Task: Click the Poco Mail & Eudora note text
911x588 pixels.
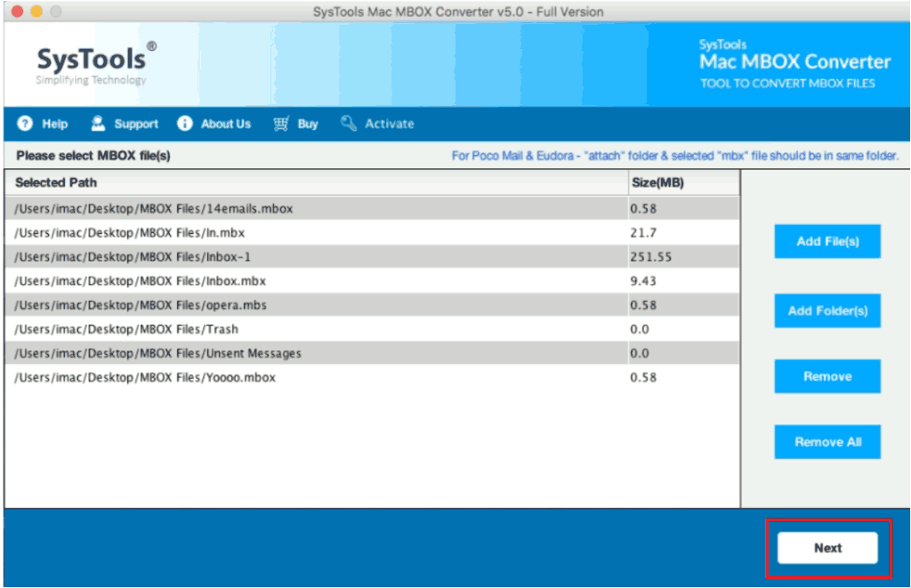Action: [x=675, y=156]
